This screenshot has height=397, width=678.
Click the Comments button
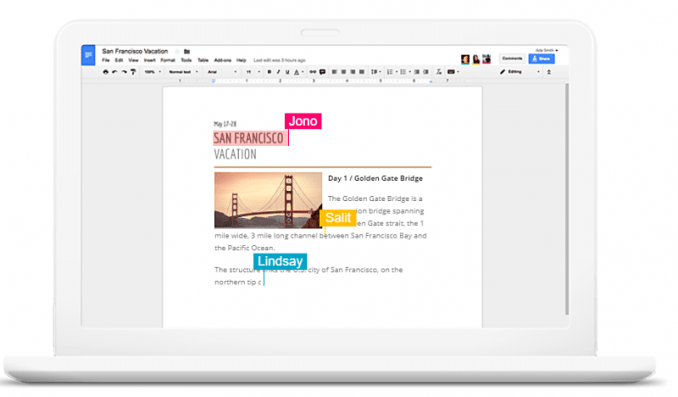point(512,58)
